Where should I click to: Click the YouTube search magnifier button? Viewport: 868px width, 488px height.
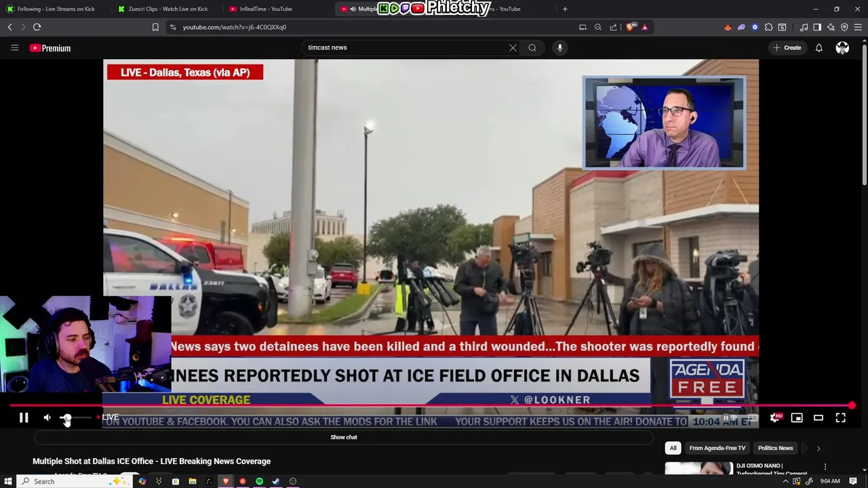click(532, 47)
